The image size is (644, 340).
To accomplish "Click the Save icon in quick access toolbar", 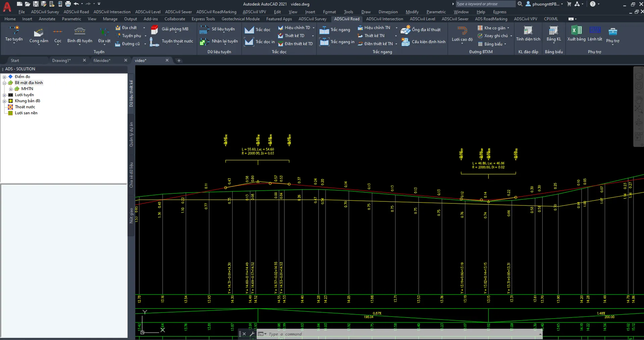I will click(x=36, y=4).
